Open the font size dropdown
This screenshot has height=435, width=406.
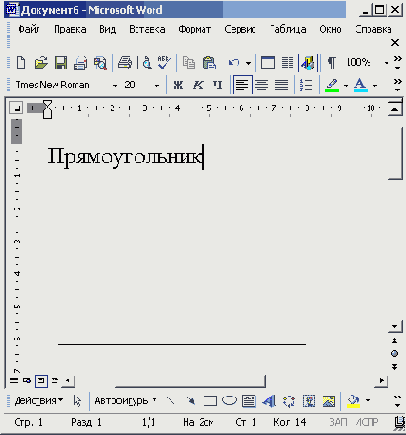coord(157,86)
